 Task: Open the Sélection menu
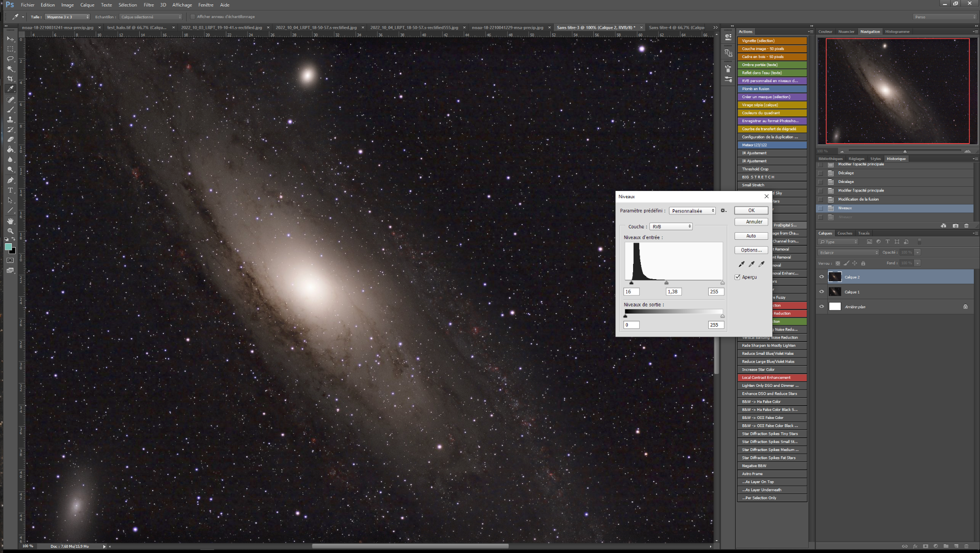pyautogui.click(x=128, y=5)
